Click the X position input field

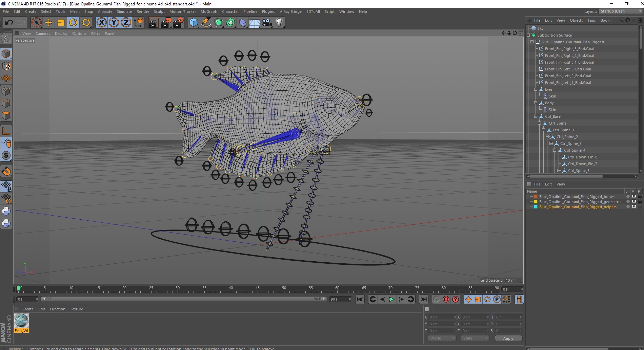click(443, 317)
